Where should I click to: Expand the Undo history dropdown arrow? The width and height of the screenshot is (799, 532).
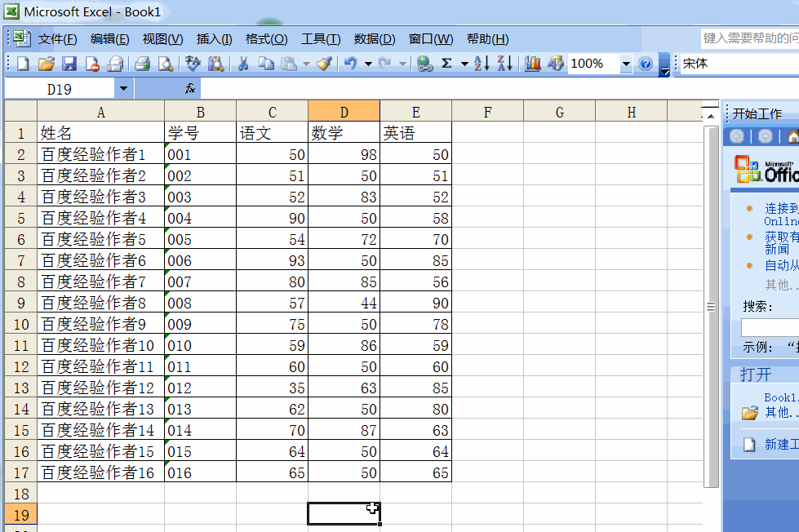[368, 64]
